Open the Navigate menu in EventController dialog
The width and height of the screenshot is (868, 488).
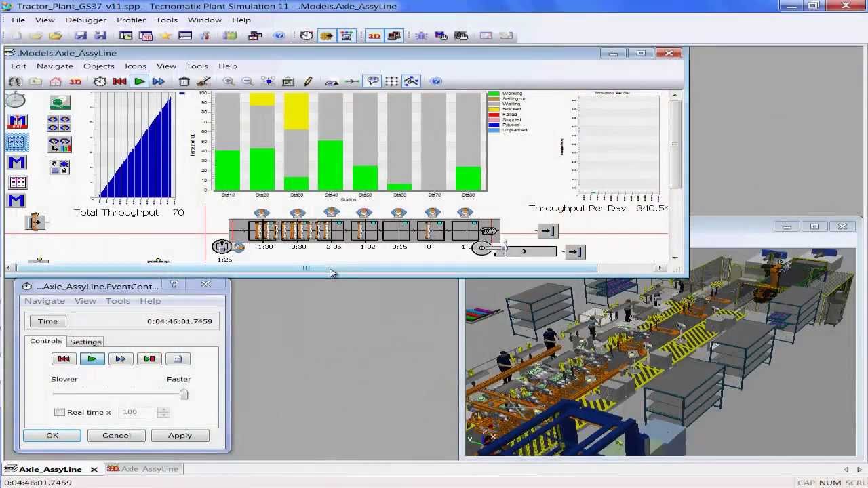click(45, 301)
